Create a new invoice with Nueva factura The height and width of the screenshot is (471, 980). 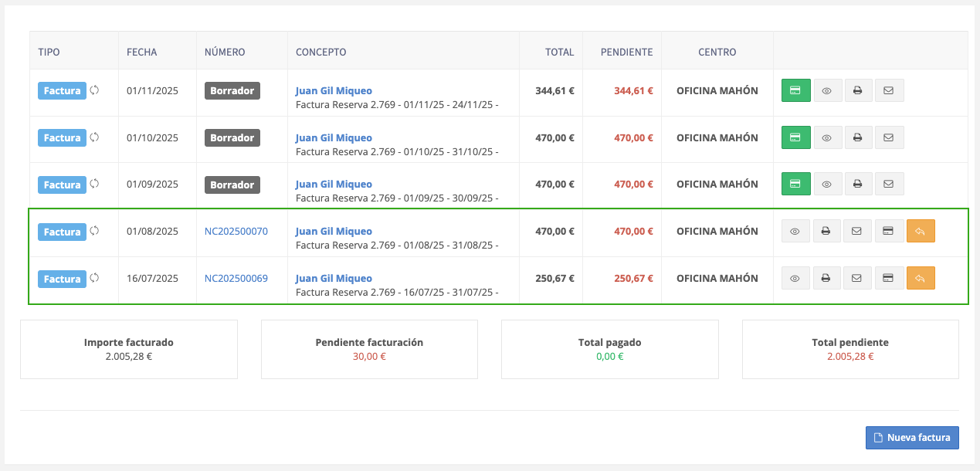tap(912, 437)
